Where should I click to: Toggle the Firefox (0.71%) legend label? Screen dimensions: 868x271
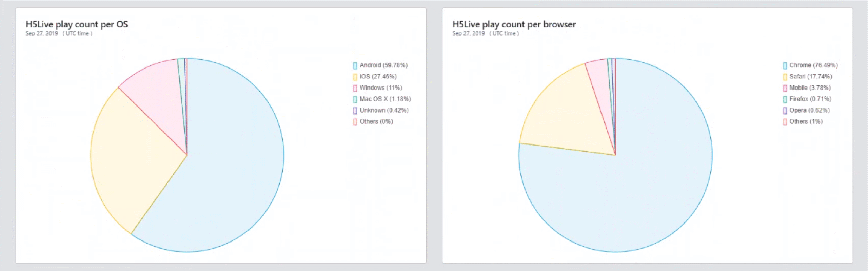click(810, 99)
